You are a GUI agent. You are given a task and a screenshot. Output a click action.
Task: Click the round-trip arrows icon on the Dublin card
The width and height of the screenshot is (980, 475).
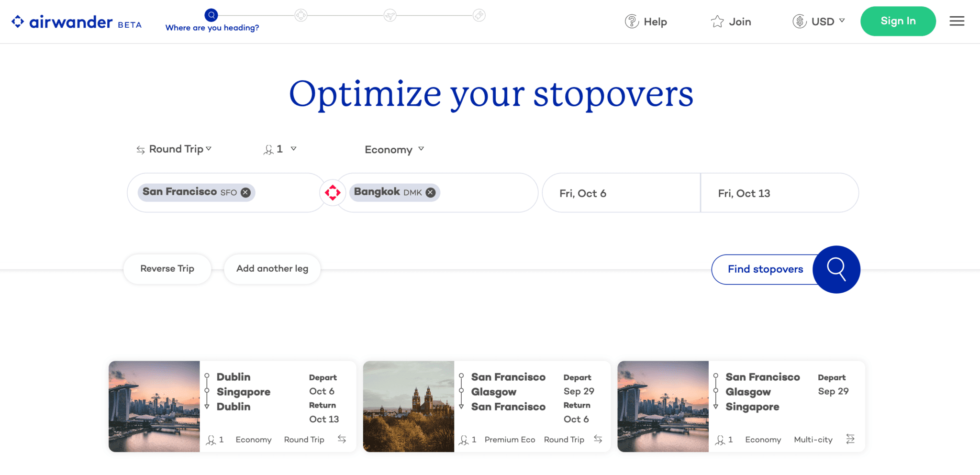click(x=341, y=439)
